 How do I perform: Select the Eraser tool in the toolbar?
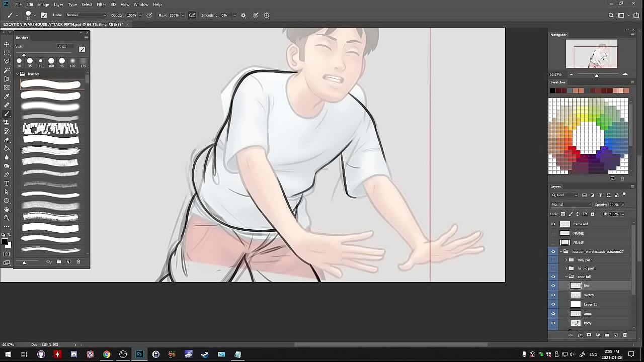[7, 140]
